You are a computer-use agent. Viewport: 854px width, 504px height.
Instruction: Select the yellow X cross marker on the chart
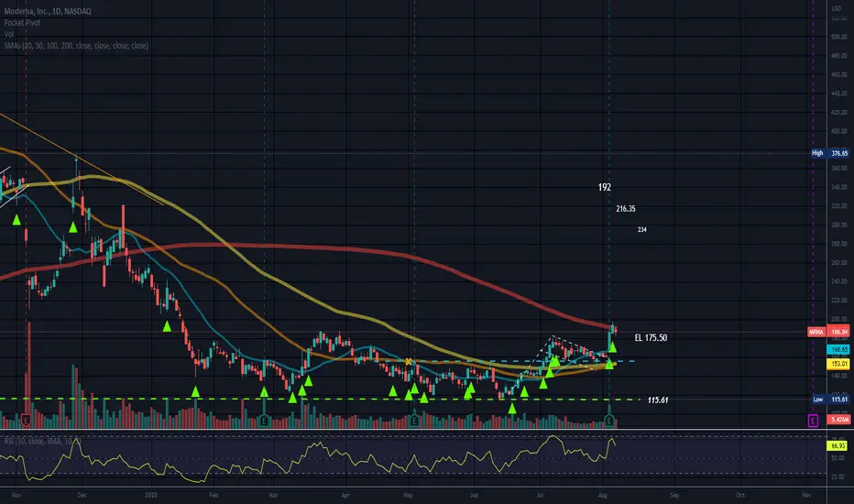[408, 362]
